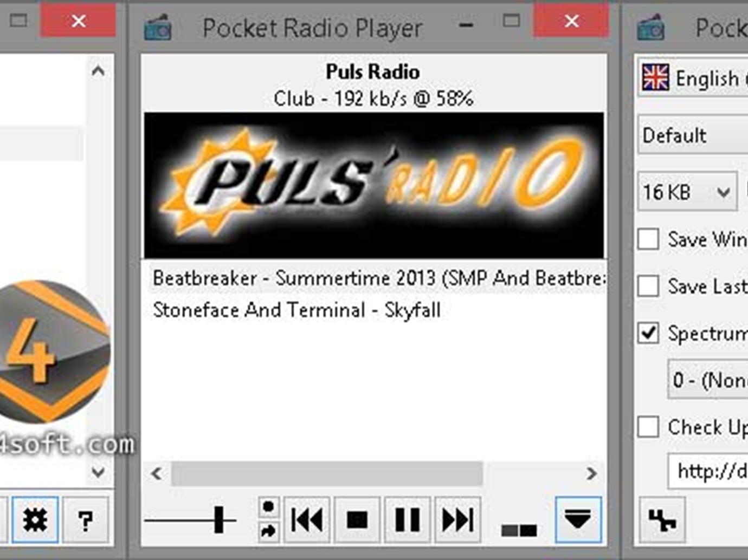Open the Default dropdown

(693, 135)
